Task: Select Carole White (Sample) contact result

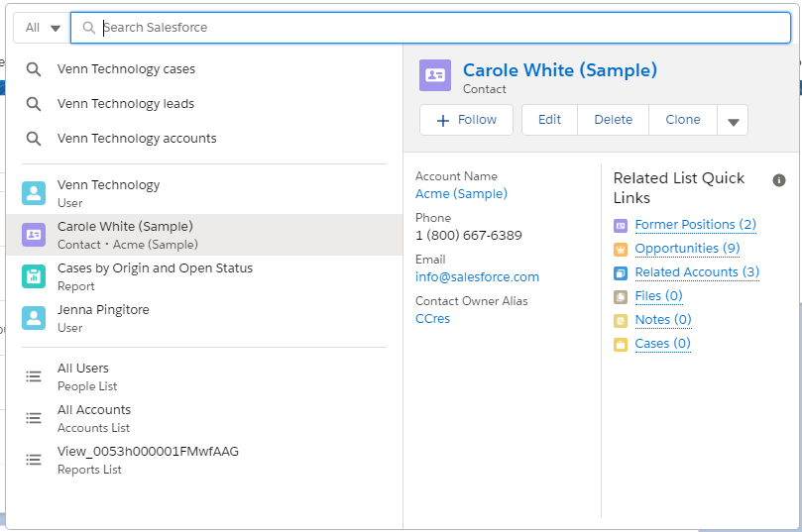Action: click(x=204, y=235)
